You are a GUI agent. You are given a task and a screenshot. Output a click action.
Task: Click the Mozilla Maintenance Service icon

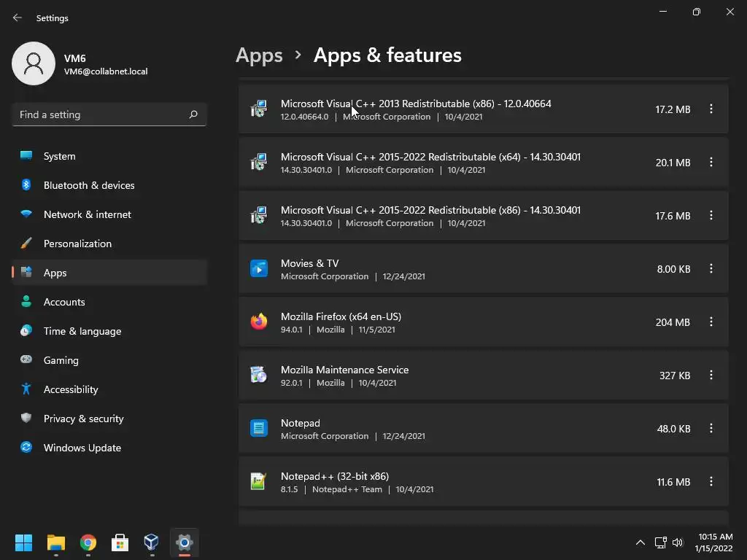259,375
